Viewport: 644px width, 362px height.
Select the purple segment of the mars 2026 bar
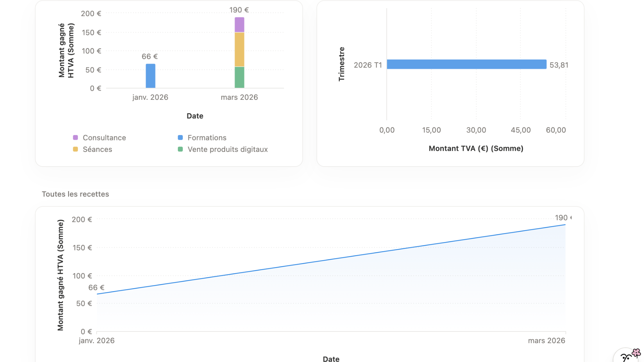point(239,25)
